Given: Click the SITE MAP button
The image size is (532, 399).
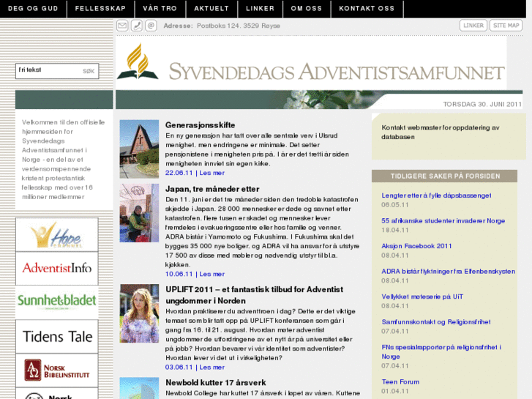Looking at the screenshot, I should point(506,26).
